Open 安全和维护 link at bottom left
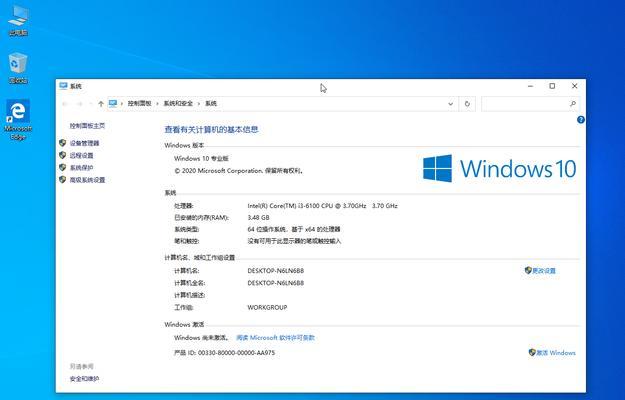 coord(84,379)
